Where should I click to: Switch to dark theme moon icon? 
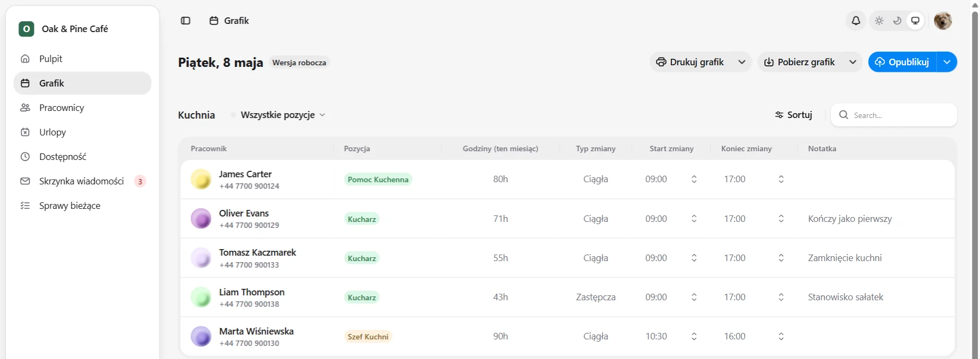coord(897,21)
